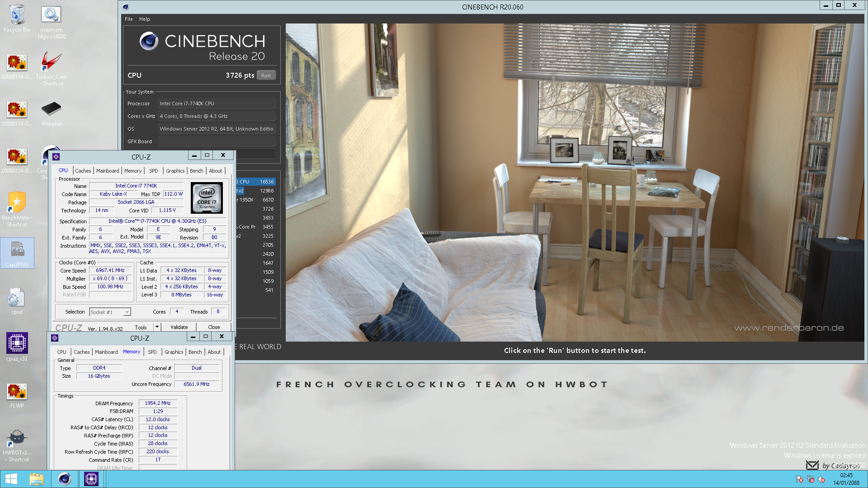The width and height of the screenshot is (868, 488).
Task: Select the 3455 ranking row
Action: pos(255,227)
